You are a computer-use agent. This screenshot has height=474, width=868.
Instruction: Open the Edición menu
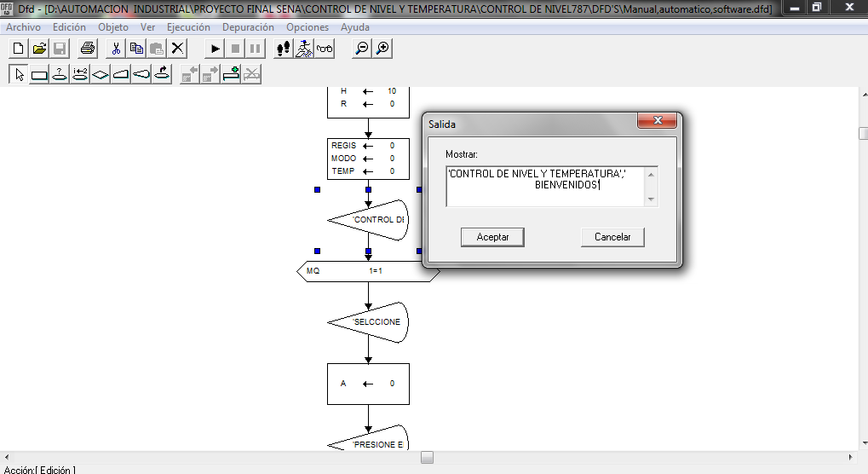pos(69,27)
